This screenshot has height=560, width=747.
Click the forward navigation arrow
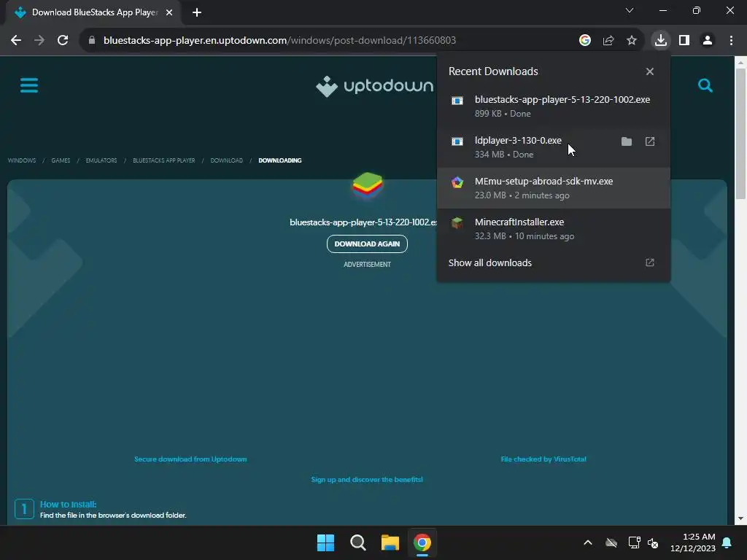[x=39, y=41]
